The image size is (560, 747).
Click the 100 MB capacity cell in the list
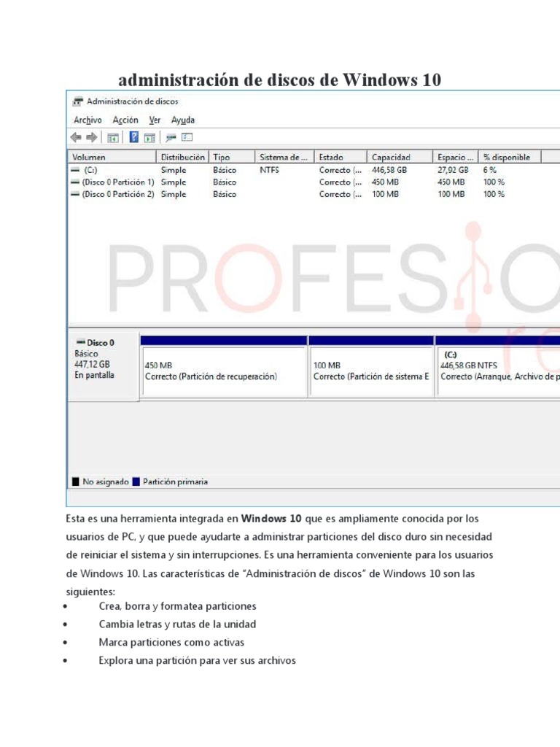[x=385, y=194]
